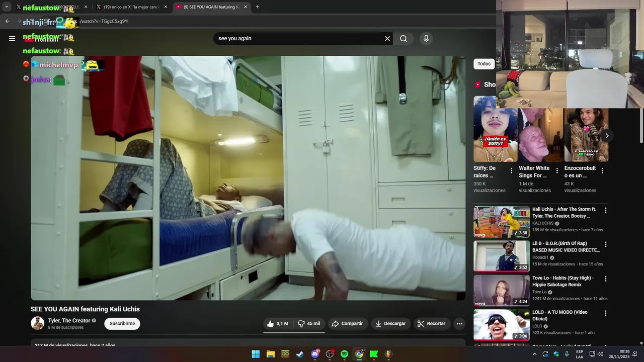The height and width of the screenshot is (362, 644).
Task: Open File Explorer from the taskbar
Action: point(270,354)
